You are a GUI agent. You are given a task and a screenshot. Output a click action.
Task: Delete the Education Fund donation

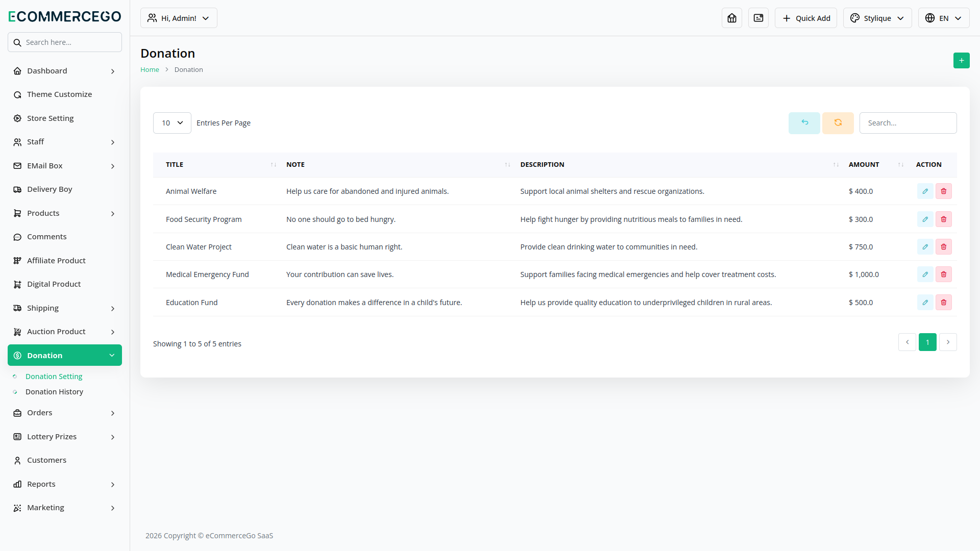point(943,303)
